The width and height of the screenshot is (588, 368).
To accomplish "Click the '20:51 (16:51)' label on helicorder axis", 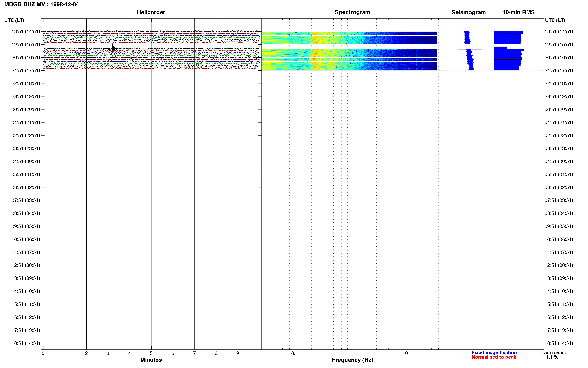I will tap(26, 57).
